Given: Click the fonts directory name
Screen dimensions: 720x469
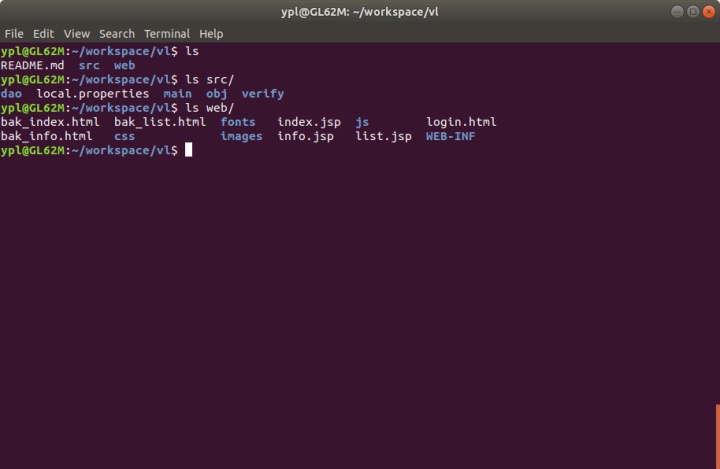Looking at the screenshot, I should (238, 122).
